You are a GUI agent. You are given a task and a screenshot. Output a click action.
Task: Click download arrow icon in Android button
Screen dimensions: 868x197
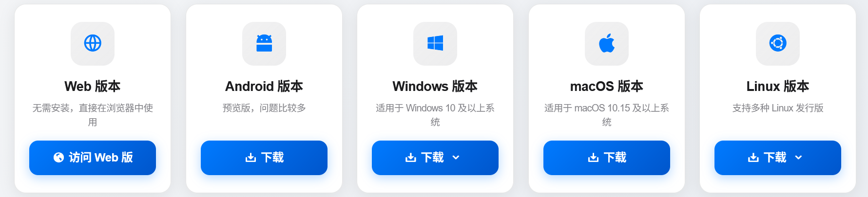251,158
